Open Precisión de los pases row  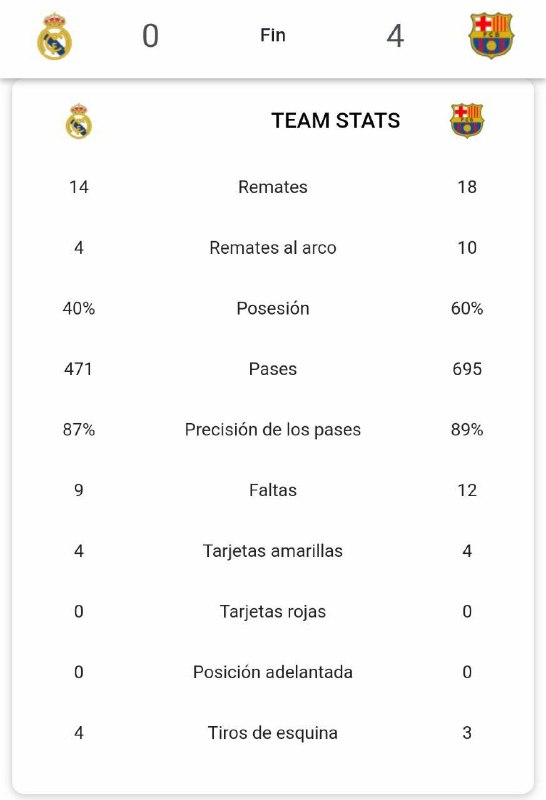[x=273, y=430]
